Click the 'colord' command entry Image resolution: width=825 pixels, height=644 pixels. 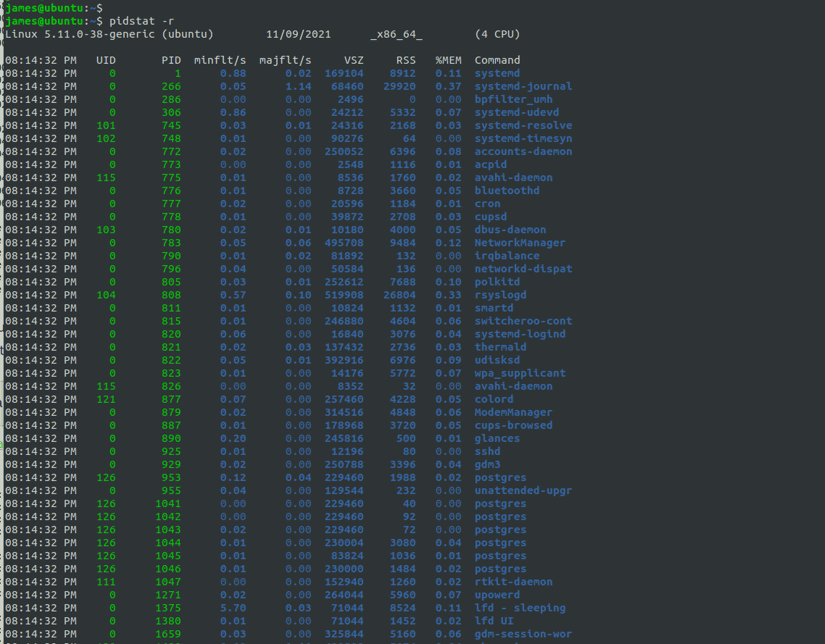[494, 400]
